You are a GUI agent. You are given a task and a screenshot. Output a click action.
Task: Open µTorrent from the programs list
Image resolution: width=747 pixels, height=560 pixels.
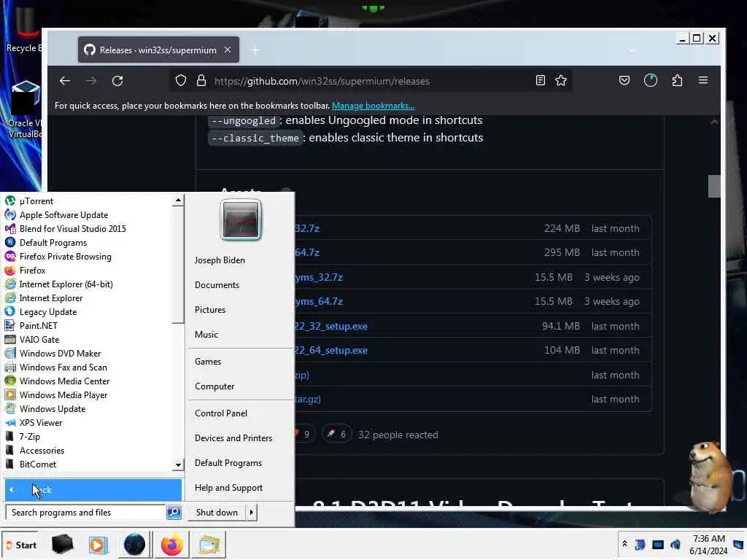[x=36, y=201]
